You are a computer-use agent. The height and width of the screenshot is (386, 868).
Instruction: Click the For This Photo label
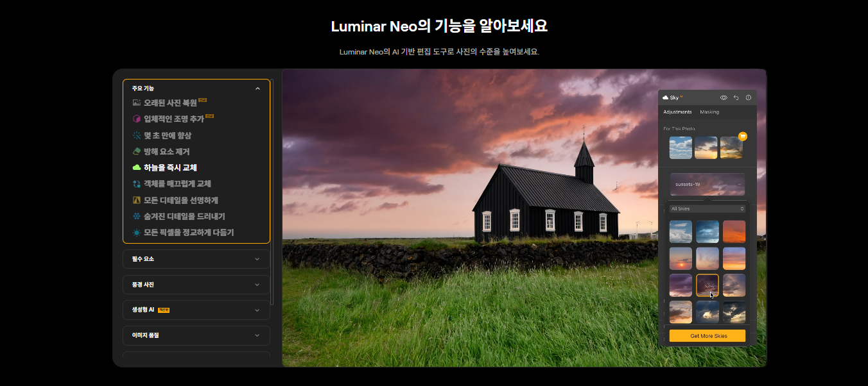[679, 129]
